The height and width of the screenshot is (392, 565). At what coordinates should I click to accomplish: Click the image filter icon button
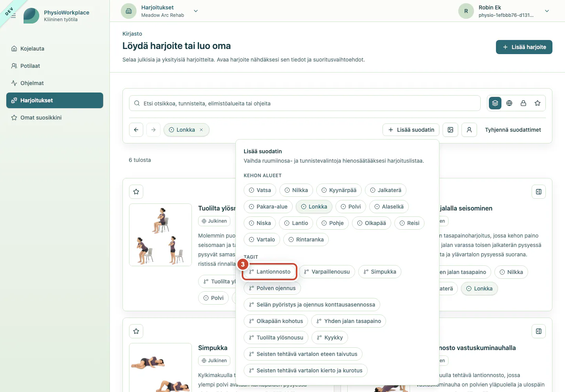[x=450, y=130]
